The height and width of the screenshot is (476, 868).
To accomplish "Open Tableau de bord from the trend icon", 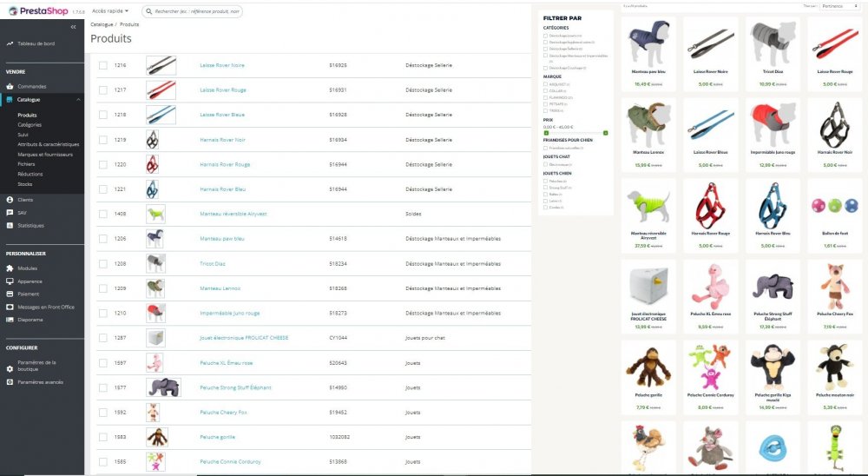I will coord(10,43).
